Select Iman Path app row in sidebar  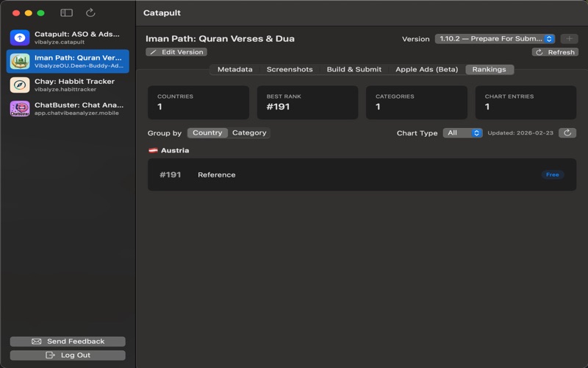[x=68, y=61]
